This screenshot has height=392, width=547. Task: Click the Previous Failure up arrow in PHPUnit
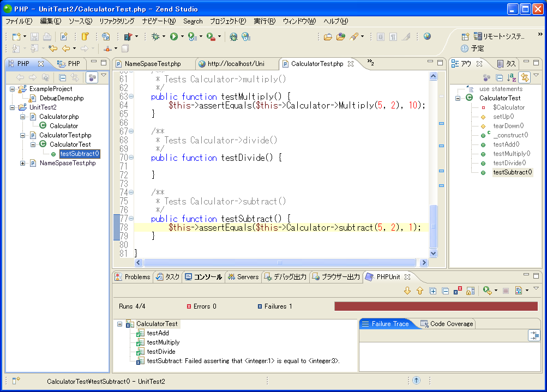(x=419, y=291)
